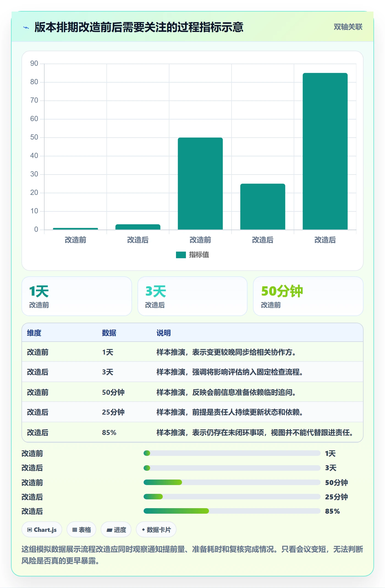Click the progress bar labeled 3天

232,468
